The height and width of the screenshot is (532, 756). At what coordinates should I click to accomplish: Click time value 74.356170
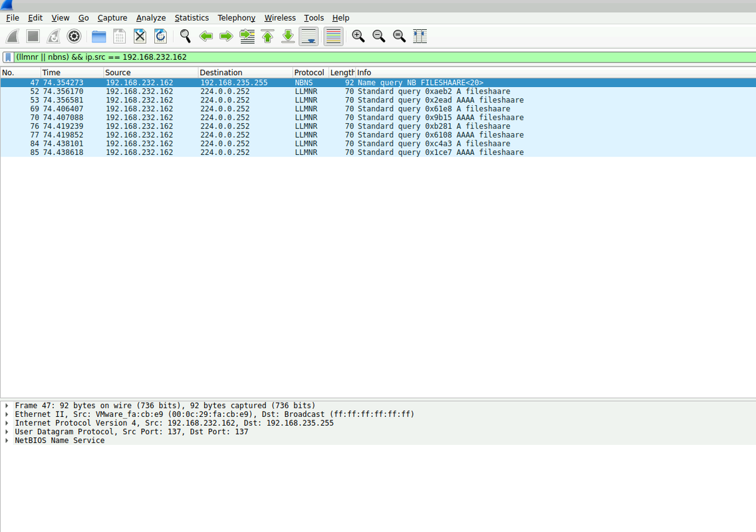point(63,91)
